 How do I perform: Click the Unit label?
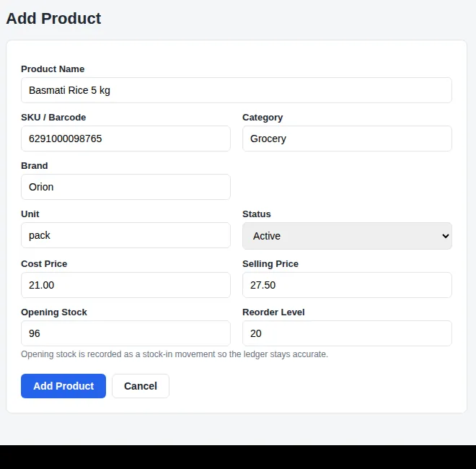30,214
